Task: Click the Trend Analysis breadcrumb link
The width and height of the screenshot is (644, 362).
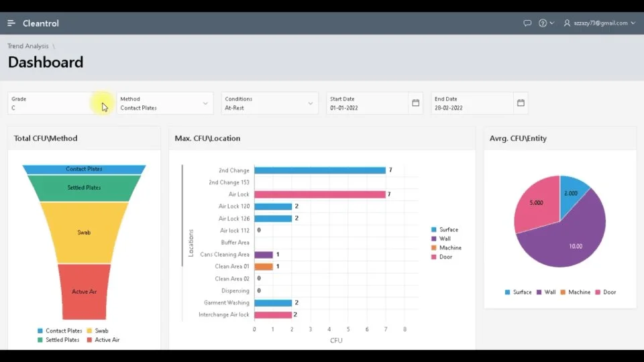Action: [28, 46]
